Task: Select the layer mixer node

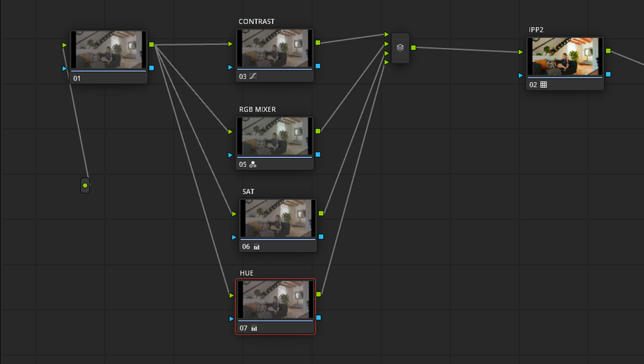Action: 400,48
